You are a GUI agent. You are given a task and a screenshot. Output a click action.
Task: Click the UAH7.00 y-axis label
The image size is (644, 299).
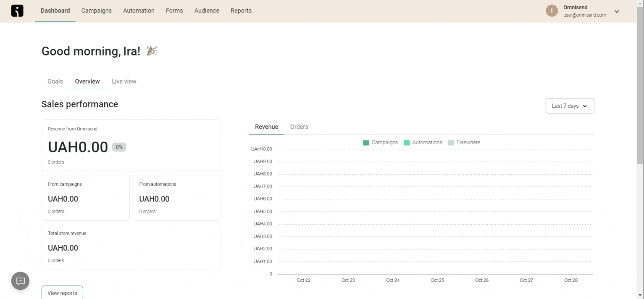[x=263, y=186]
